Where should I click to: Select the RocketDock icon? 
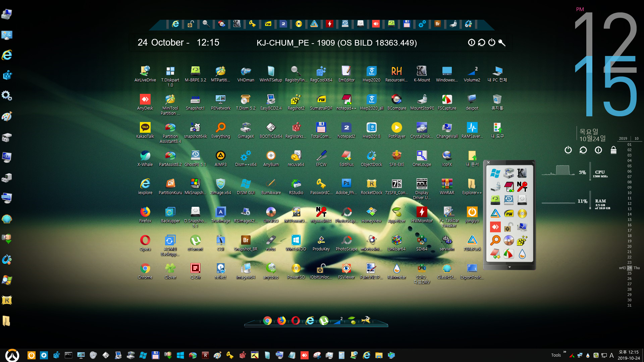(x=371, y=186)
